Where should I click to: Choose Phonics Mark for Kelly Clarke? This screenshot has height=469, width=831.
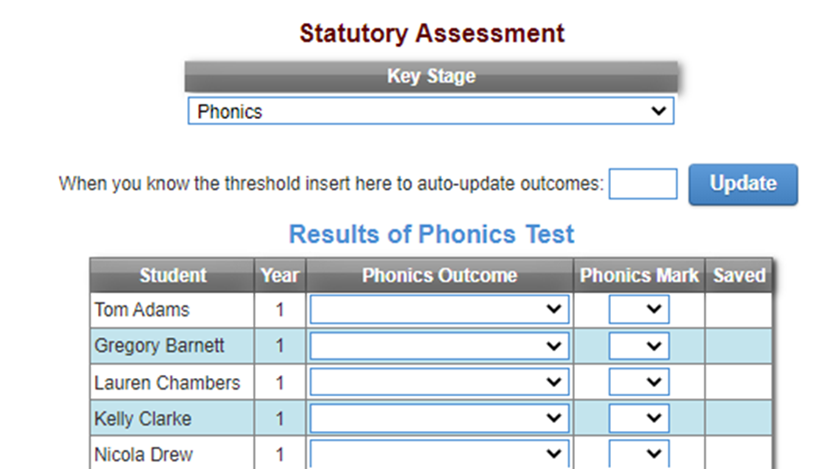639,418
